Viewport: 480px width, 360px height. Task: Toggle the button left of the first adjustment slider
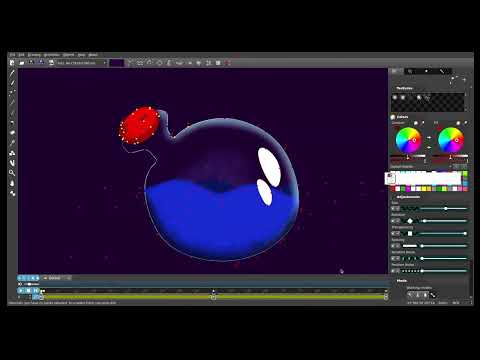pos(395,208)
